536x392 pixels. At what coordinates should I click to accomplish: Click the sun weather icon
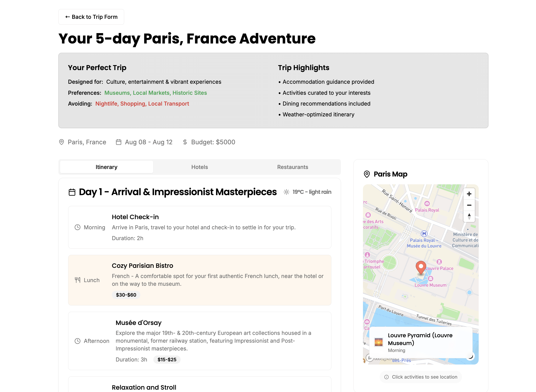tap(286, 192)
